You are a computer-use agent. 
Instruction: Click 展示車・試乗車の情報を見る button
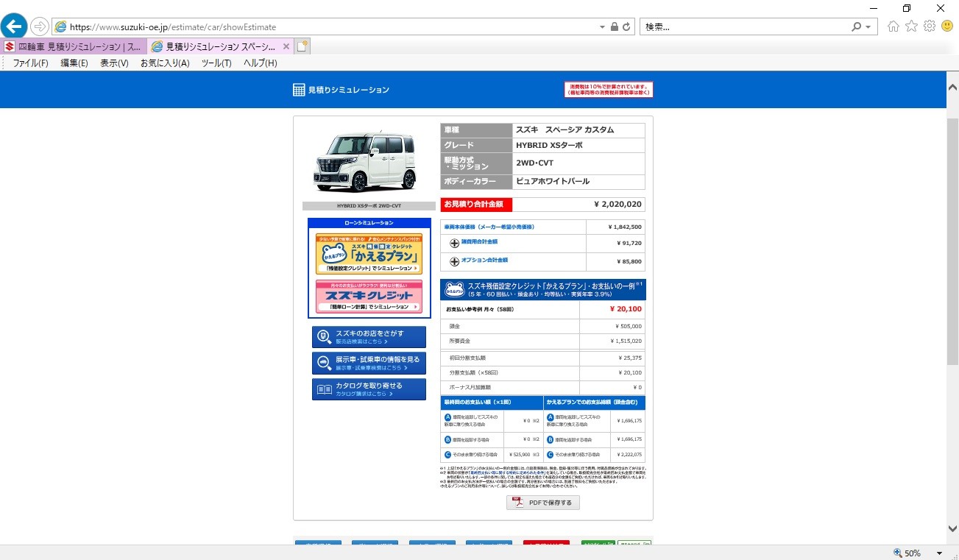369,363
